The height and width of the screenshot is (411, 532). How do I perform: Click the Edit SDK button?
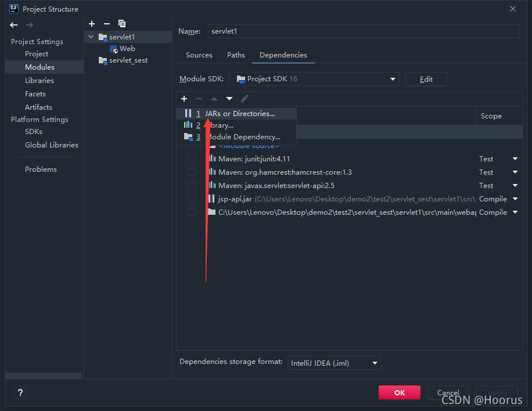tap(426, 79)
